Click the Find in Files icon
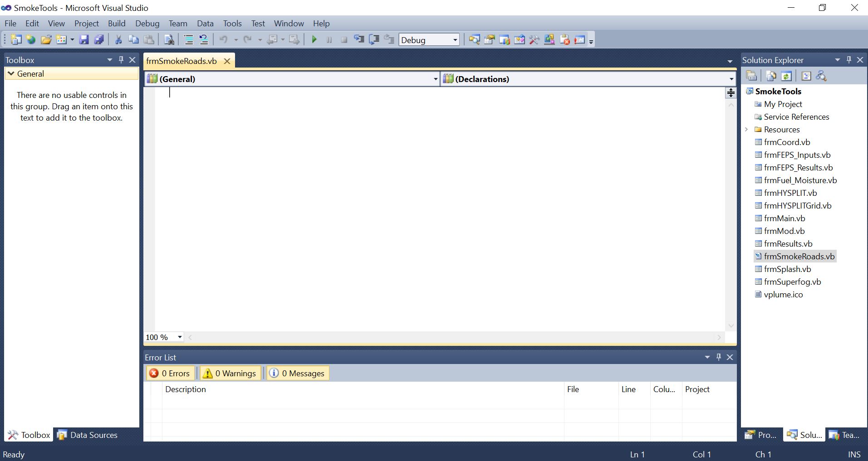The height and width of the screenshot is (461, 868). (x=169, y=40)
